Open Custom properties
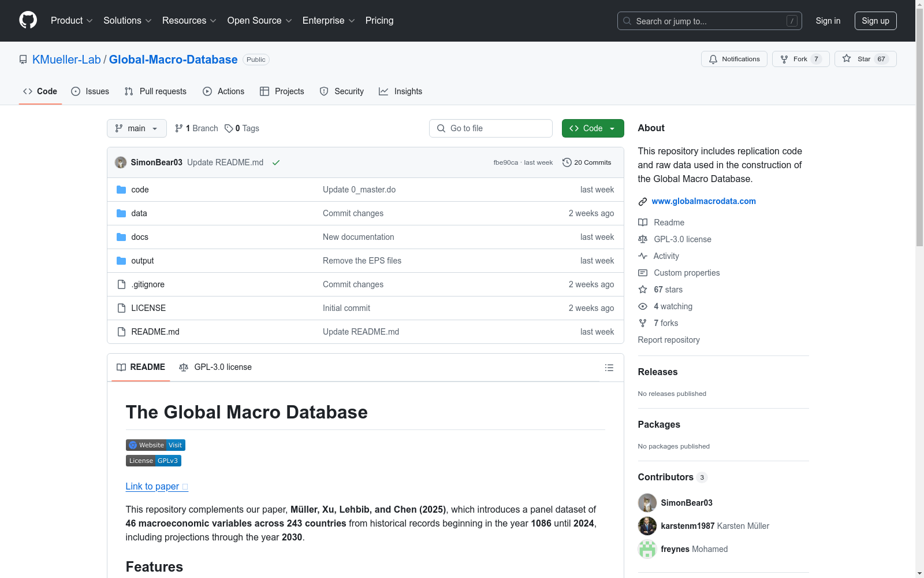The image size is (924, 578). 679,273
